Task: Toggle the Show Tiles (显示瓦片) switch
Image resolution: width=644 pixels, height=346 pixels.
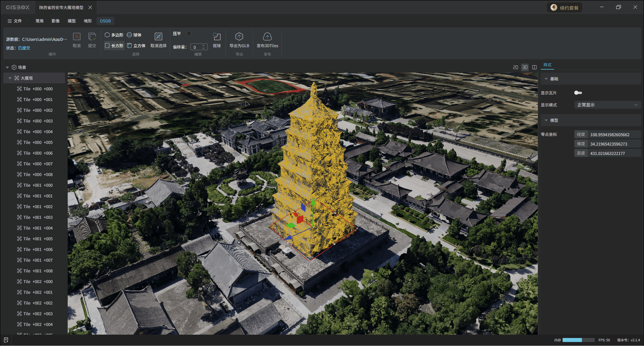Action: pos(578,93)
